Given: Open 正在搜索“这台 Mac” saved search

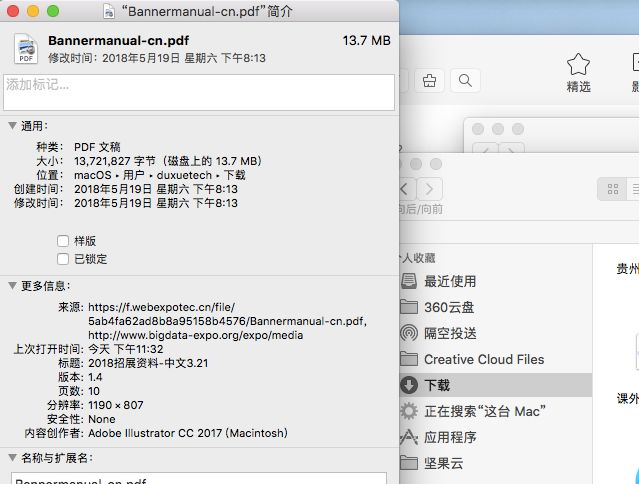Looking at the screenshot, I should click(x=485, y=411).
